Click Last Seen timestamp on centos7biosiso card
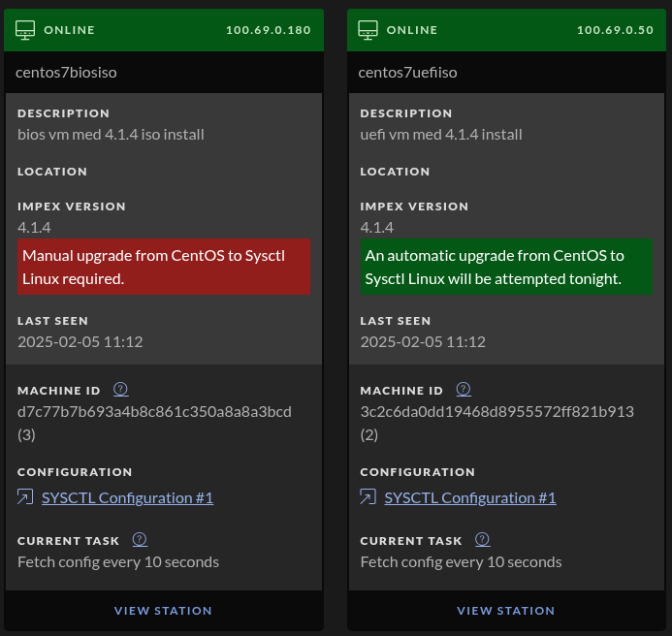Screen dimensions: 672x636 point(80,342)
